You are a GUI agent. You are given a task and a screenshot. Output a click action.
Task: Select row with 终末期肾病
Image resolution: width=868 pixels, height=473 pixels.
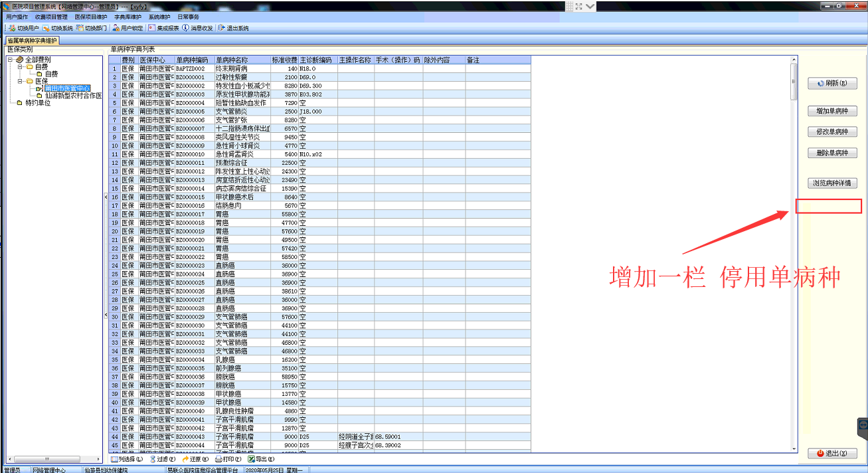[320, 68]
